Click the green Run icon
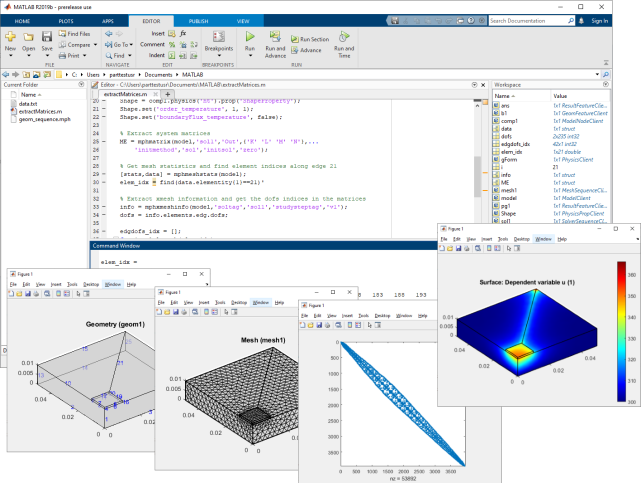 tap(249, 39)
